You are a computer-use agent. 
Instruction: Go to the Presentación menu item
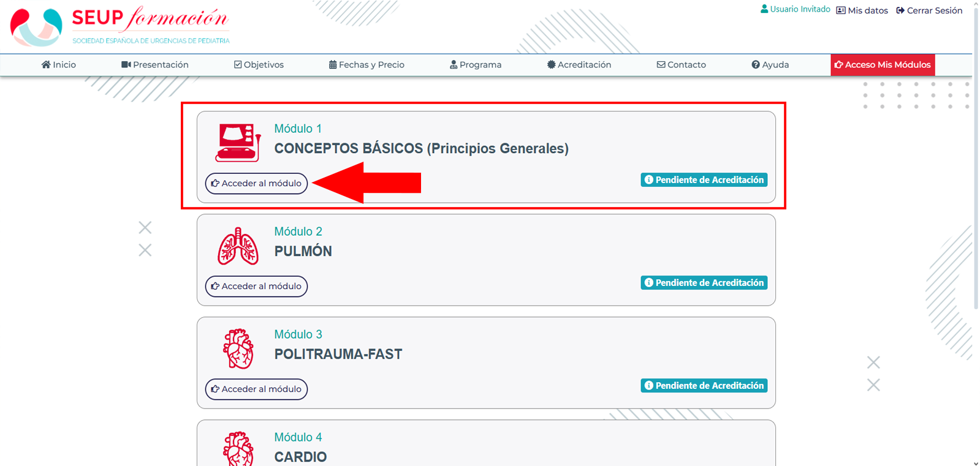coord(155,65)
